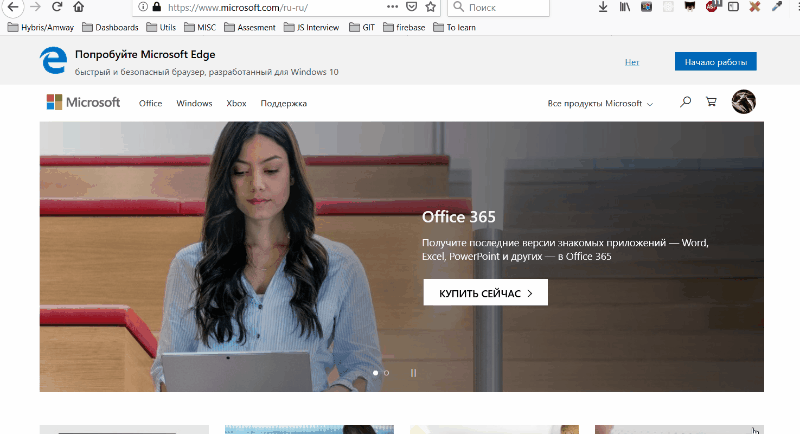Open the Xbox nav menu item
The height and width of the screenshot is (434, 800).
coord(236,104)
